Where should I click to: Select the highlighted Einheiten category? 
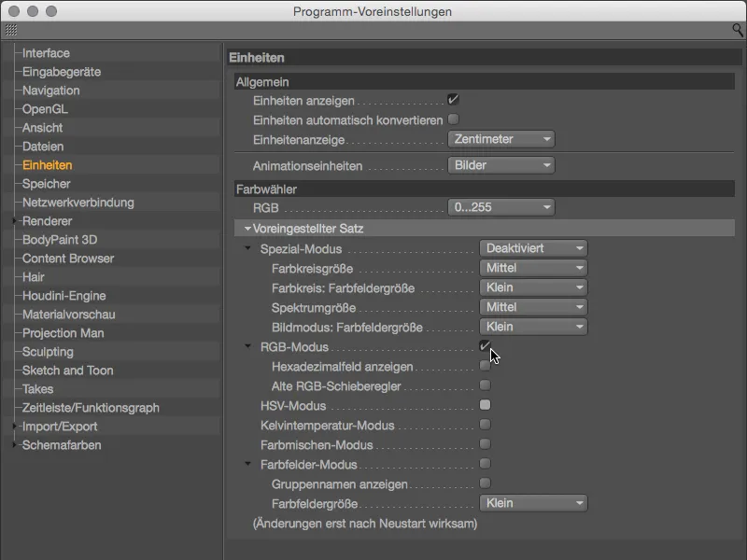tap(48, 165)
